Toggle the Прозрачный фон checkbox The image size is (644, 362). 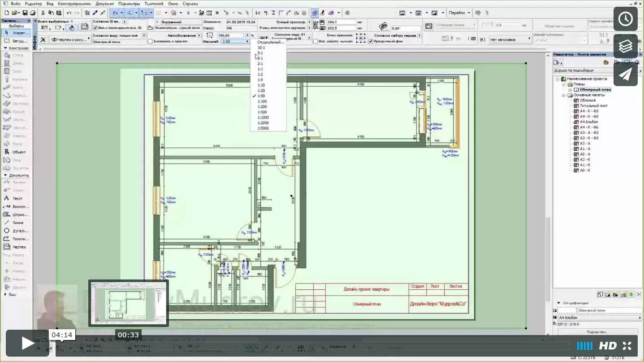(x=371, y=41)
